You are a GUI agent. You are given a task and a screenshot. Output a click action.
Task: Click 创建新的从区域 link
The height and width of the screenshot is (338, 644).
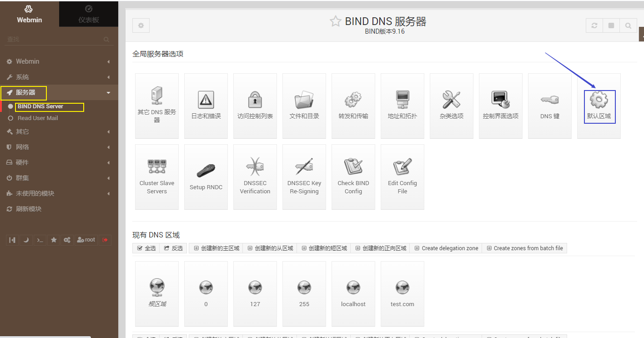[x=270, y=248]
